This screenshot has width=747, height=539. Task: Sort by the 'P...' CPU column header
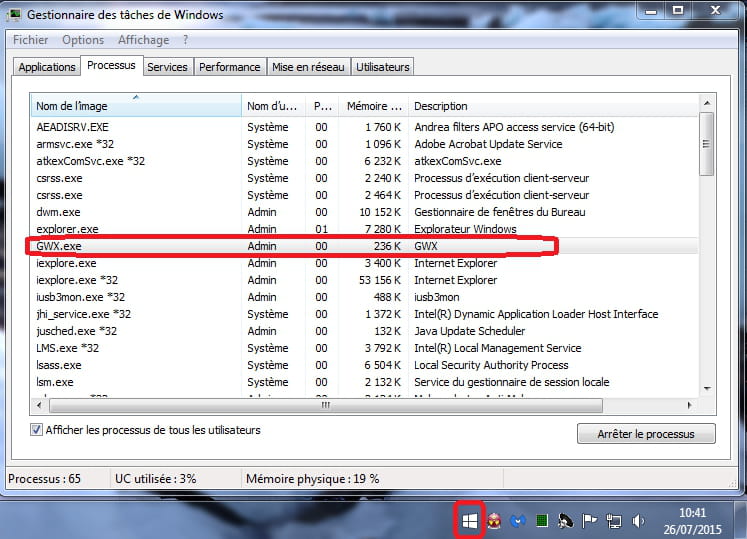pyautogui.click(x=323, y=106)
